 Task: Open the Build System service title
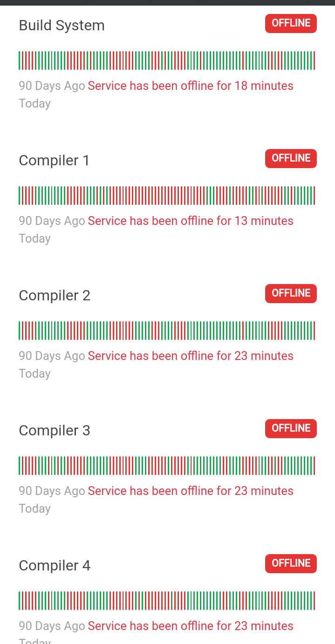tap(62, 26)
